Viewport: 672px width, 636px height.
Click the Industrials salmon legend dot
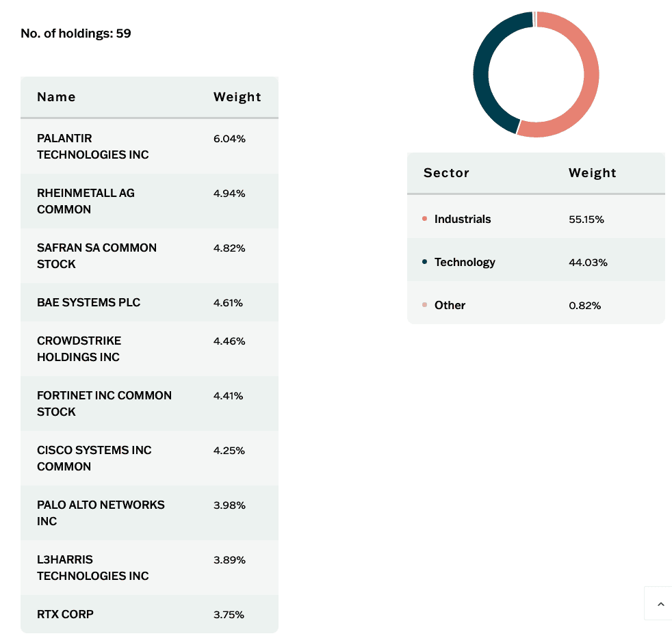click(425, 219)
